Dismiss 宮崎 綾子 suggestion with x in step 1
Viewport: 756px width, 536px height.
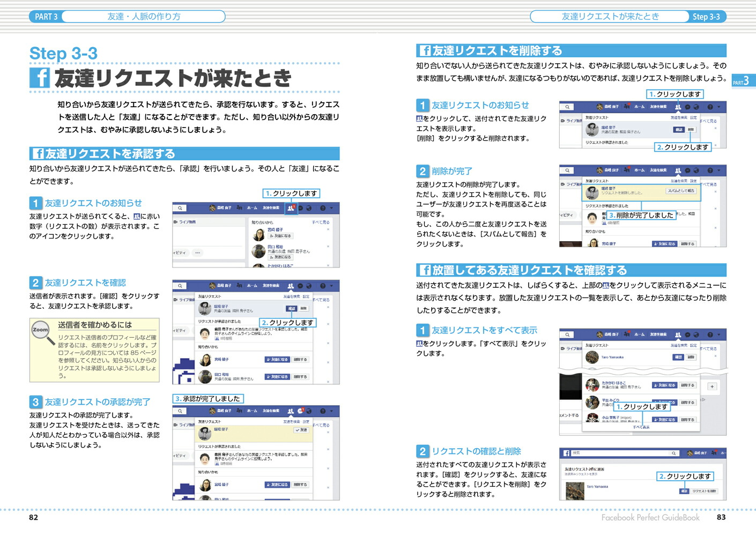coord(328,230)
